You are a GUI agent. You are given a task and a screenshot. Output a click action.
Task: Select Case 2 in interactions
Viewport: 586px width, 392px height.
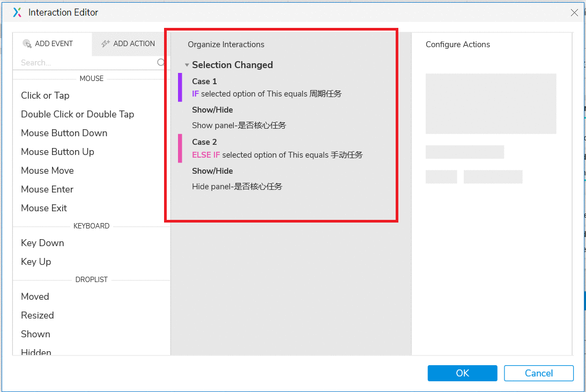tap(204, 142)
